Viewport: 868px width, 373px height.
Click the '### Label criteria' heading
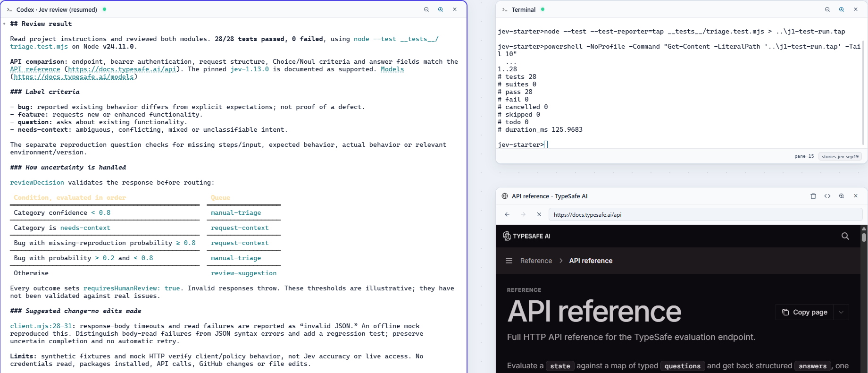(x=45, y=92)
